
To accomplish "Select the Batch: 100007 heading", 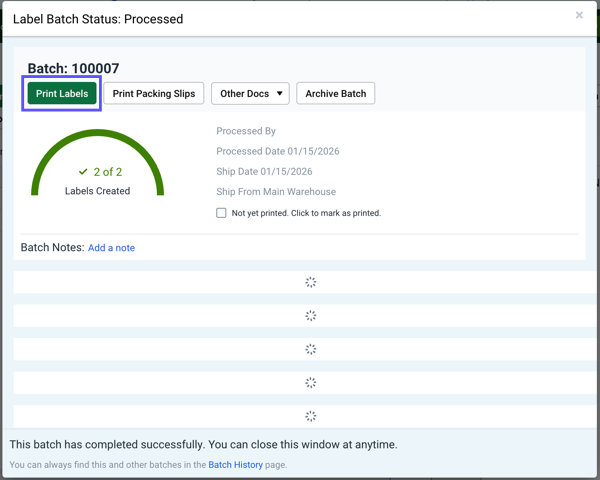I will 73,69.
